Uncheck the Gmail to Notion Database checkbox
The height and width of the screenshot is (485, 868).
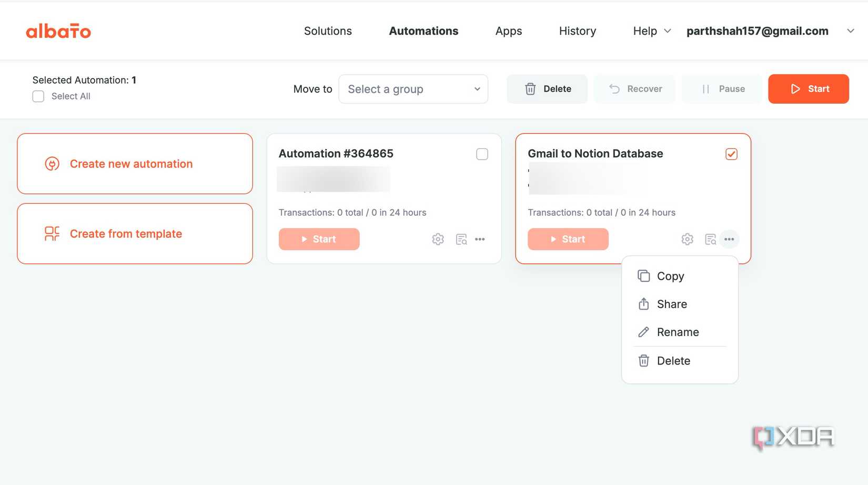[x=731, y=154]
